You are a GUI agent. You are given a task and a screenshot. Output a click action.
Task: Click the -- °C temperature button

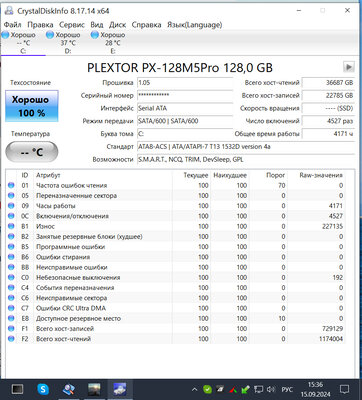32,152
